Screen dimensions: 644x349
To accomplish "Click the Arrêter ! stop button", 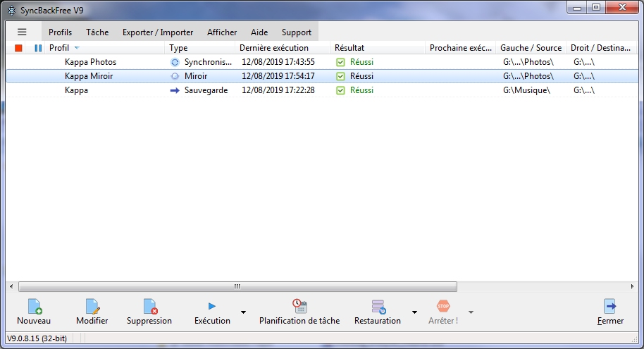I will coord(443,312).
